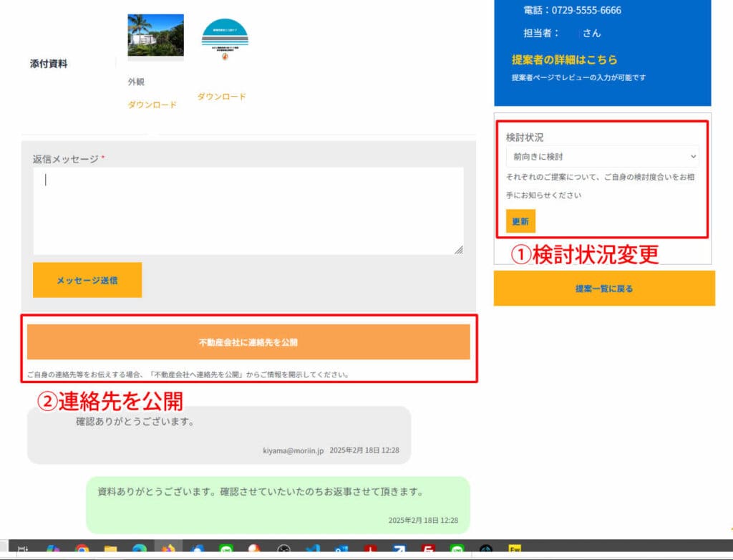
Task: Open Outlook from the taskbar
Action: (x=341, y=550)
